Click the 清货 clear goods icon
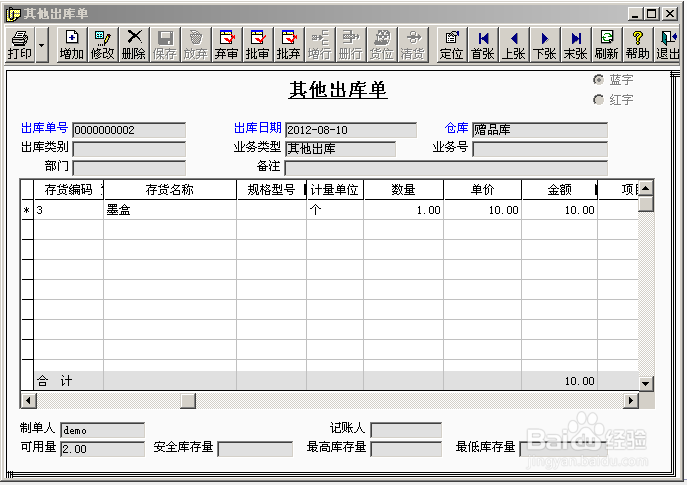 point(413,45)
